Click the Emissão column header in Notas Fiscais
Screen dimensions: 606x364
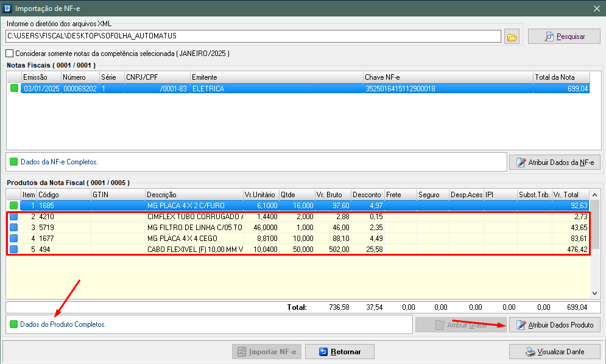point(40,77)
